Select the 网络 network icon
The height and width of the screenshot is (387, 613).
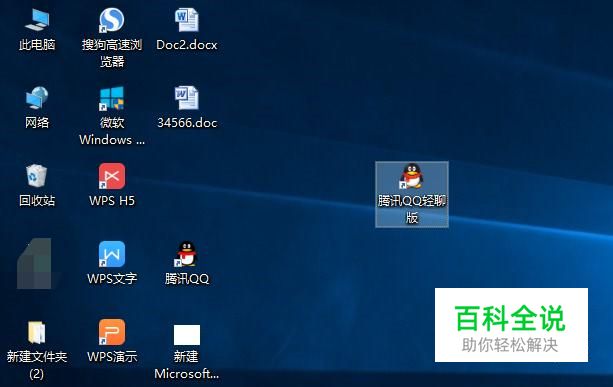point(37,98)
